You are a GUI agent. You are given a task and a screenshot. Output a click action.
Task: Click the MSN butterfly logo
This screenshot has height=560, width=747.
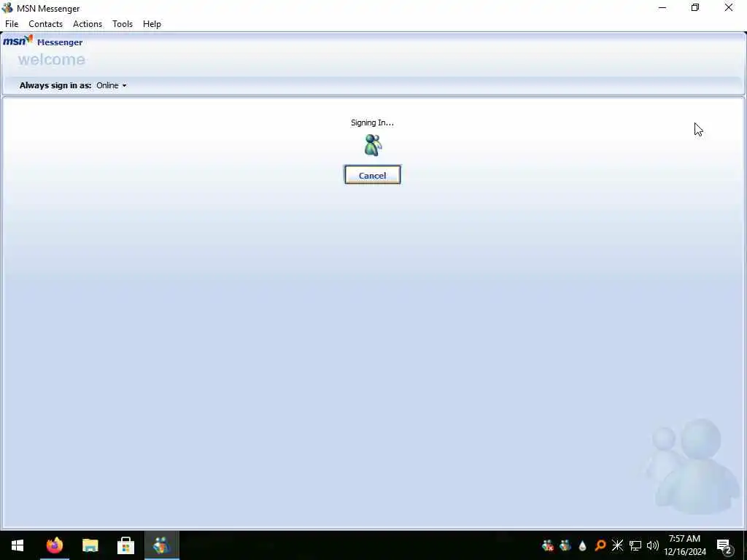[x=18, y=41]
